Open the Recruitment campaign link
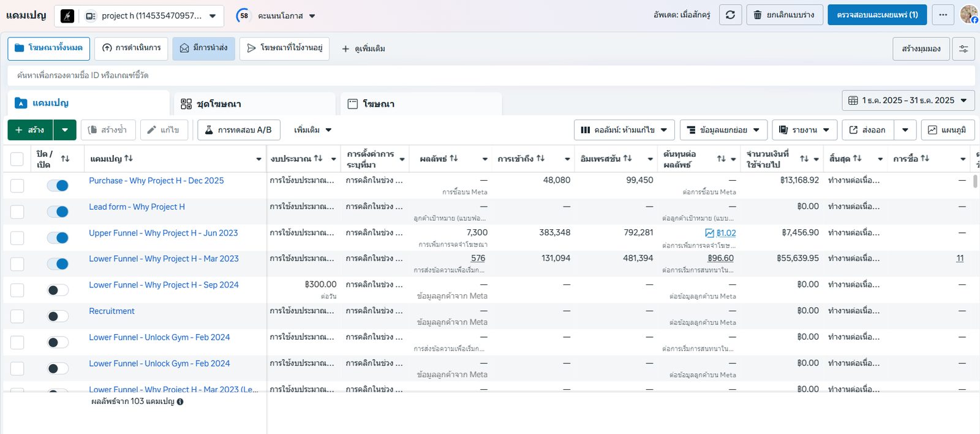Screen dimensions: 980x434 pos(112,311)
